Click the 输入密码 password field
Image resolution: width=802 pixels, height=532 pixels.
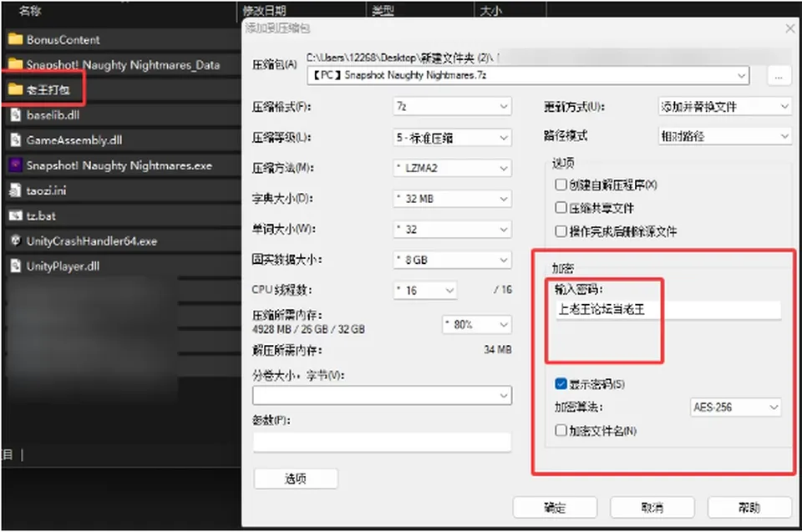click(x=668, y=310)
